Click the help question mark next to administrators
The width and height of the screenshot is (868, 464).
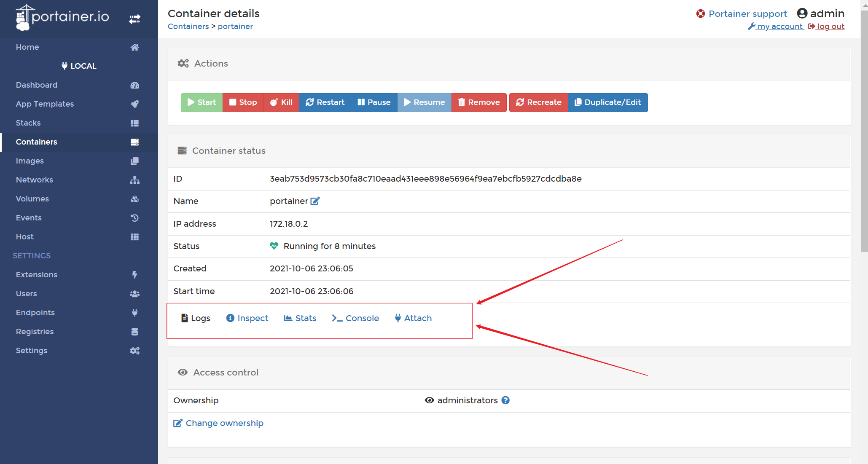(x=505, y=400)
